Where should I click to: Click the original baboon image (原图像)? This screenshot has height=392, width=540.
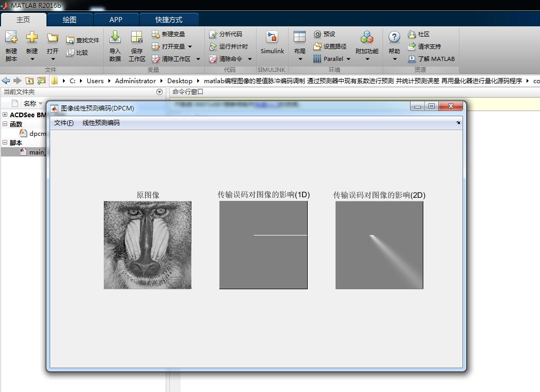(148, 245)
